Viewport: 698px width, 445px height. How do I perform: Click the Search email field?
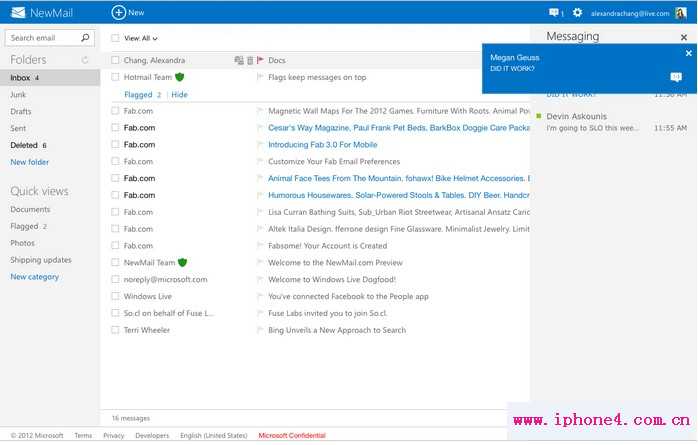click(x=44, y=38)
